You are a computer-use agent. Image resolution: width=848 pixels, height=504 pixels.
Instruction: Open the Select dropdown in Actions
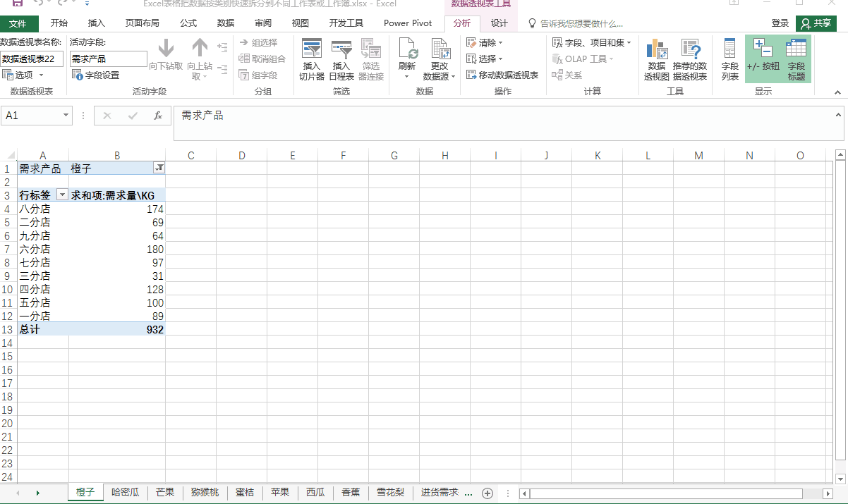pos(485,59)
